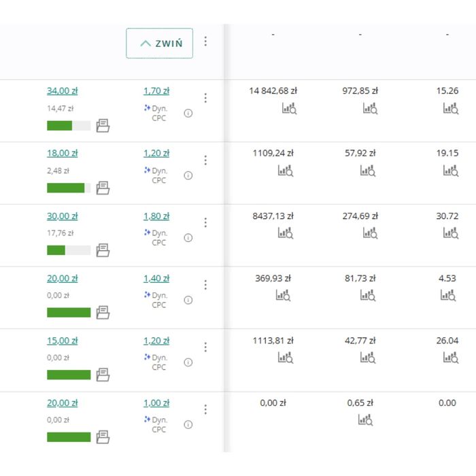This screenshot has width=476, height=476.
Task: Open three-dot menu for the 1,00 zł row
Action: 205,409
